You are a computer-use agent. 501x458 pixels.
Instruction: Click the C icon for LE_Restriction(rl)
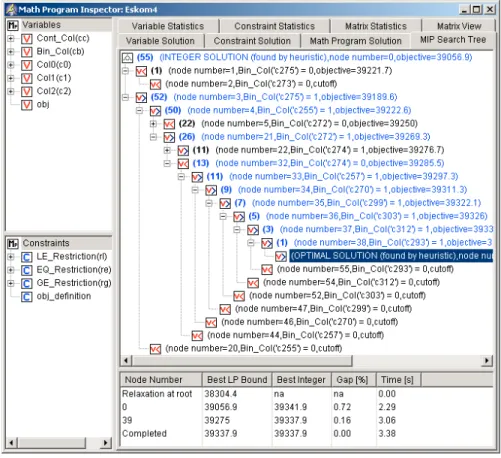pos(27,257)
